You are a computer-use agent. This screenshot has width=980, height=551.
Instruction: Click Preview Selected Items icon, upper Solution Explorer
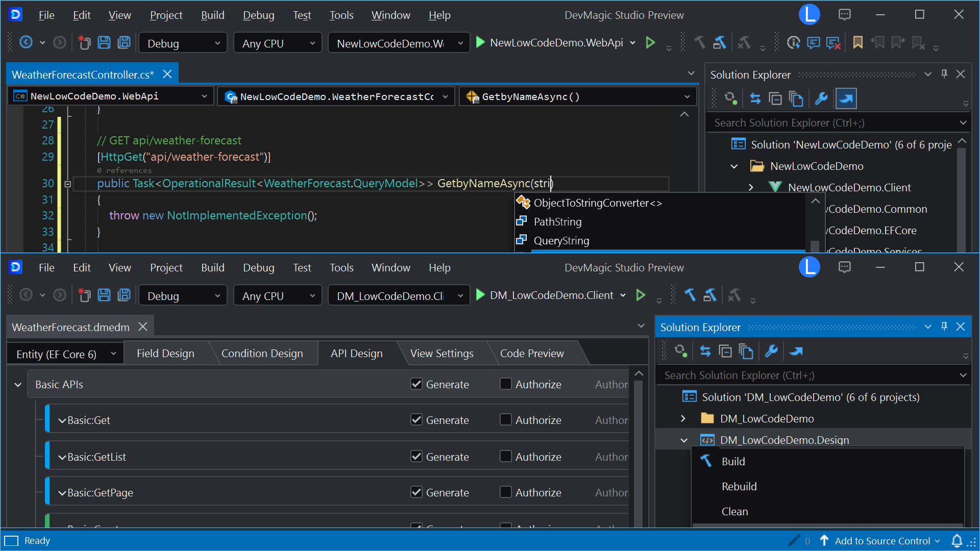pyautogui.click(x=846, y=98)
